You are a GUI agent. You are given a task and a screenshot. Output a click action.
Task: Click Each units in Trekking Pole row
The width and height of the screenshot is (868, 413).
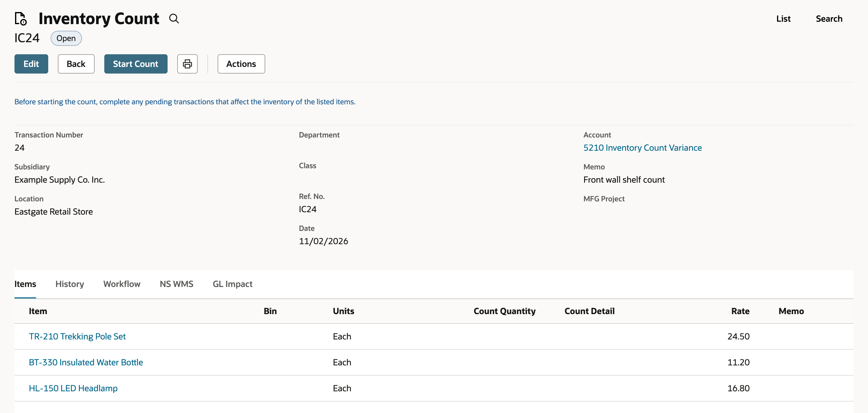(342, 336)
